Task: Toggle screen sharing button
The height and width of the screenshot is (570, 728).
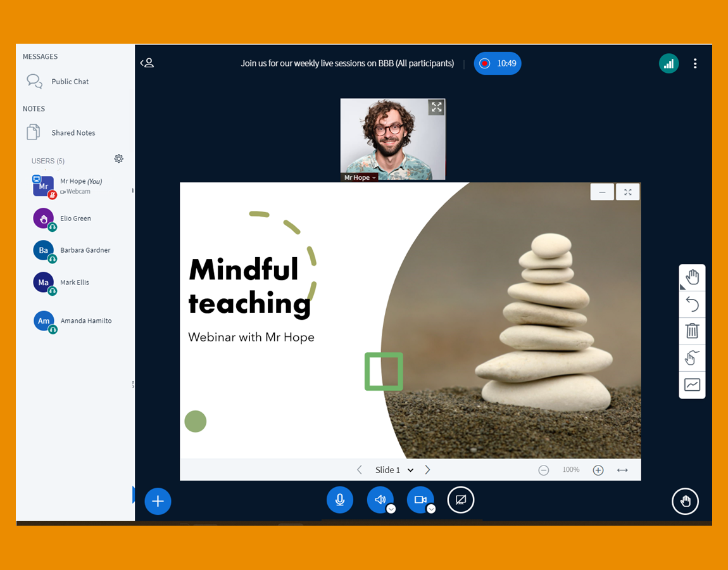Action: (x=461, y=500)
